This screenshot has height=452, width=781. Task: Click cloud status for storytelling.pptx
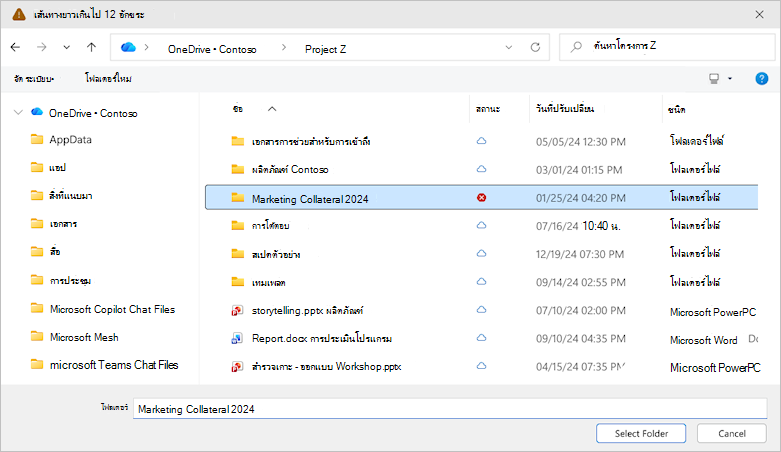[x=482, y=309]
